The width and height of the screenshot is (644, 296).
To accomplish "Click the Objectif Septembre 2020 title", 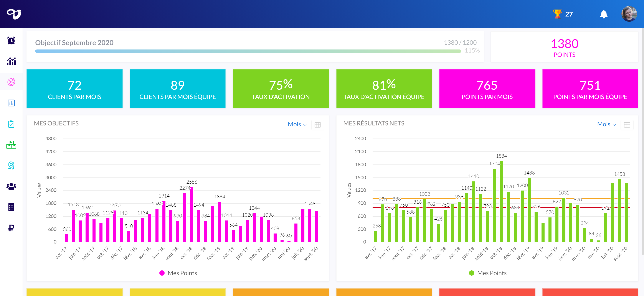I will point(74,43).
